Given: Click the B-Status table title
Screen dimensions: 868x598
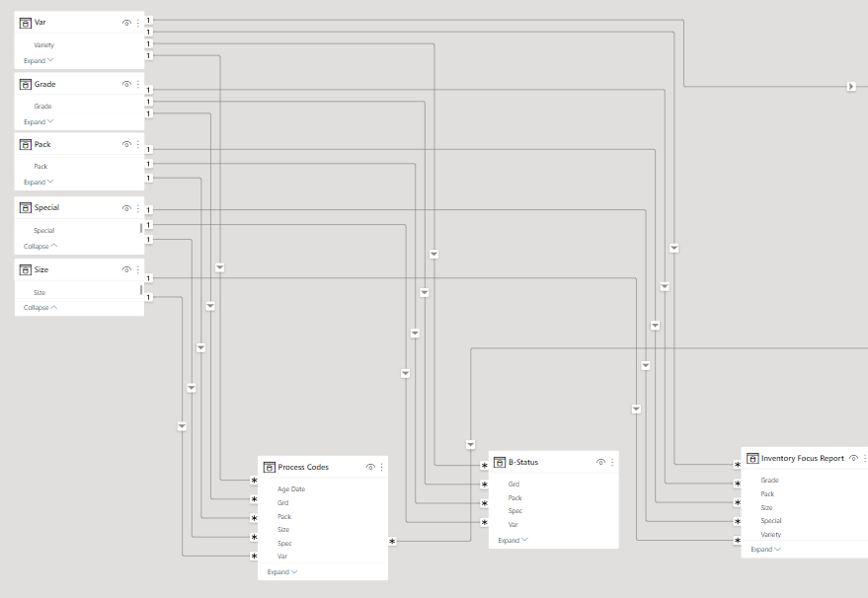Looking at the screenshot, I should [523, 462].
